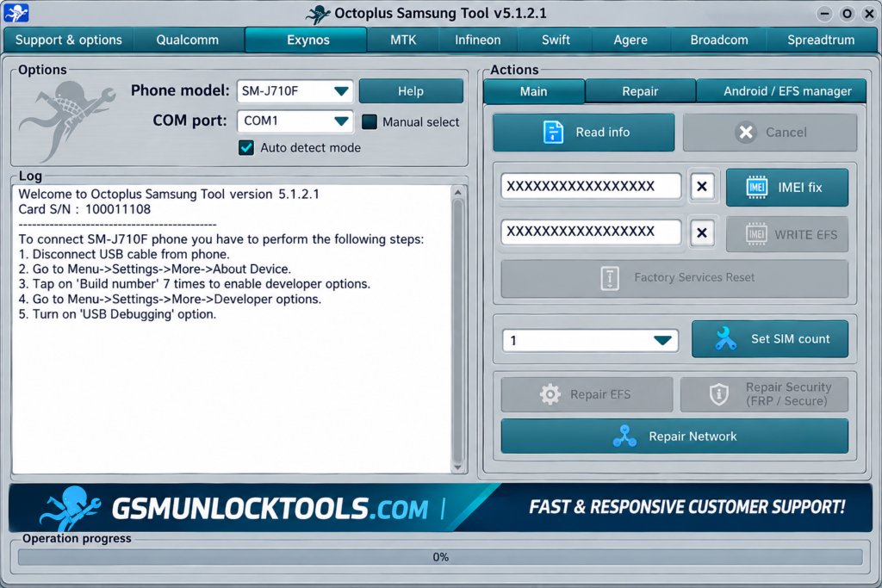The width and height of the screenshot is (882, 588).
Task: Click the Repair Network button
Action: (x=674, y=436)
